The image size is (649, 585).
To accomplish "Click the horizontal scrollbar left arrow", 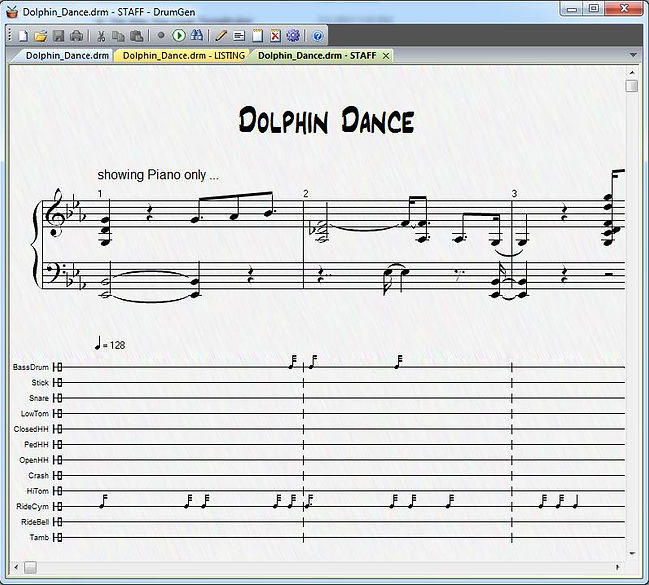I will pos(16,567).
